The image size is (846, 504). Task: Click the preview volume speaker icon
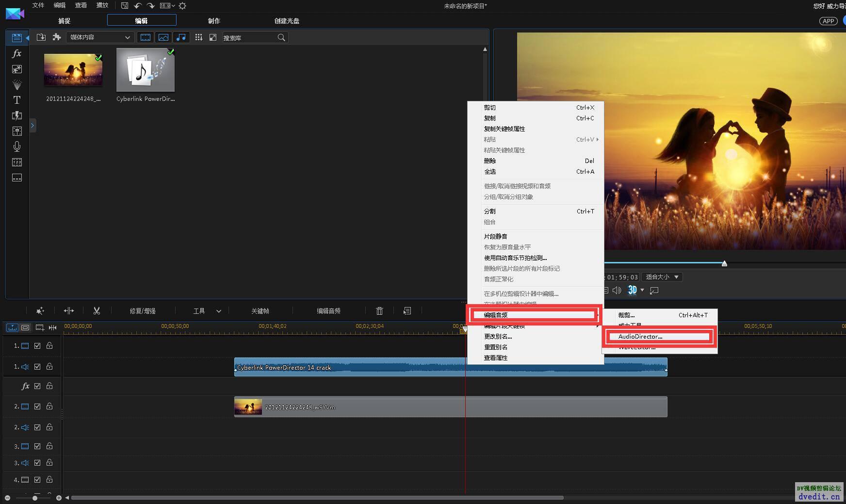tap(617, 291)
